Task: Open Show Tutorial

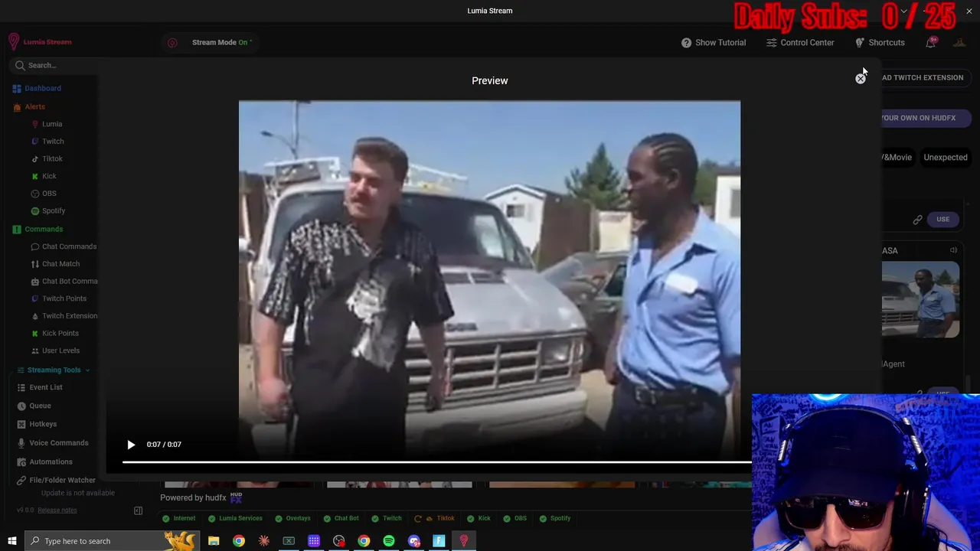Action: [x=714, y=42]
